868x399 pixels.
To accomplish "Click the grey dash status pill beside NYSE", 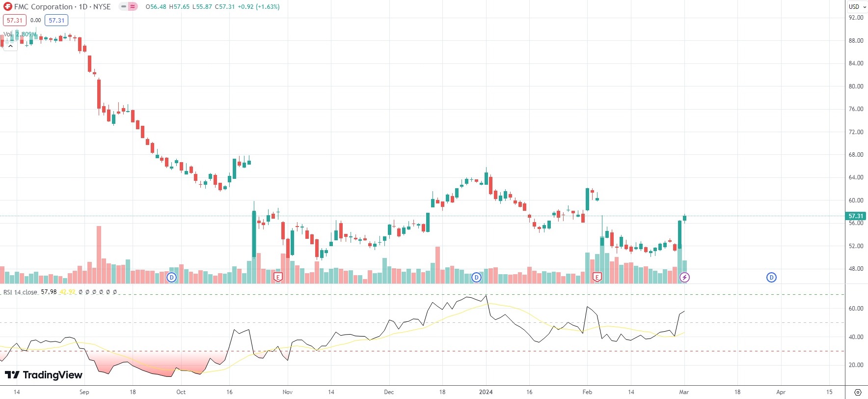I will 124,7.
